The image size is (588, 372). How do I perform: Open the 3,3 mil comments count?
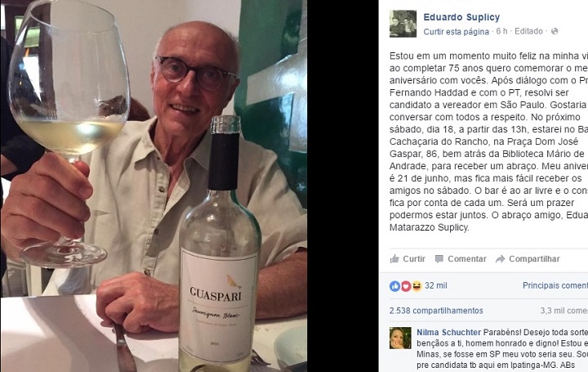pyautogui.click(x=564, y=311)
